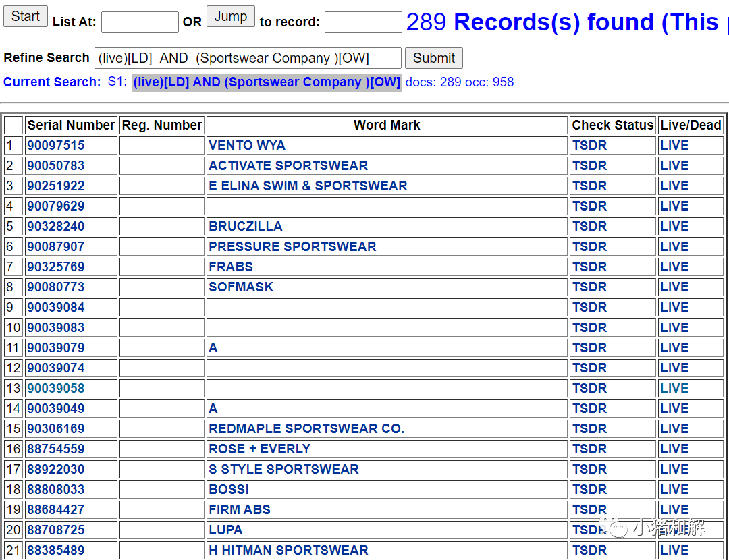Edit the Refine Search query field

(x=248, y=58)
